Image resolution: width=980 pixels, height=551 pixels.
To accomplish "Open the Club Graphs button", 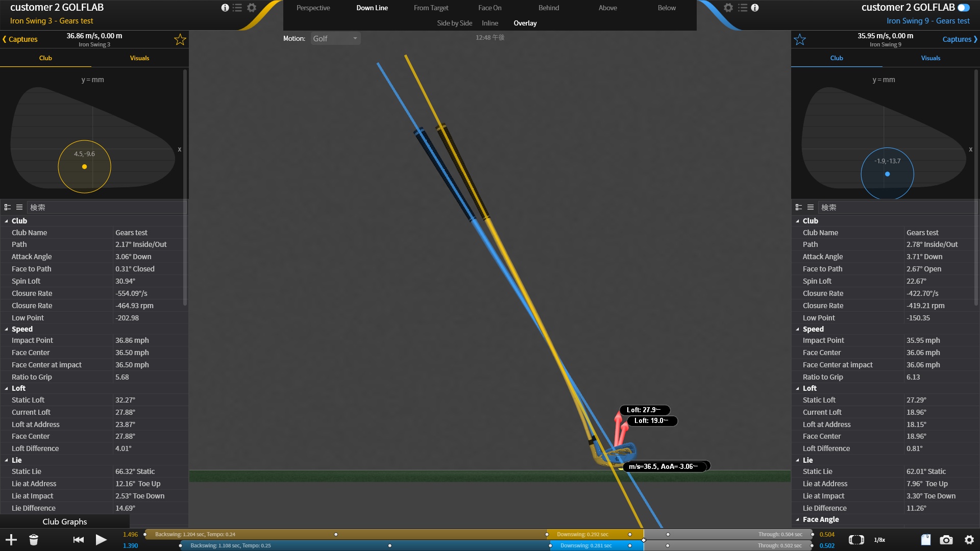I will coord(64,521).
